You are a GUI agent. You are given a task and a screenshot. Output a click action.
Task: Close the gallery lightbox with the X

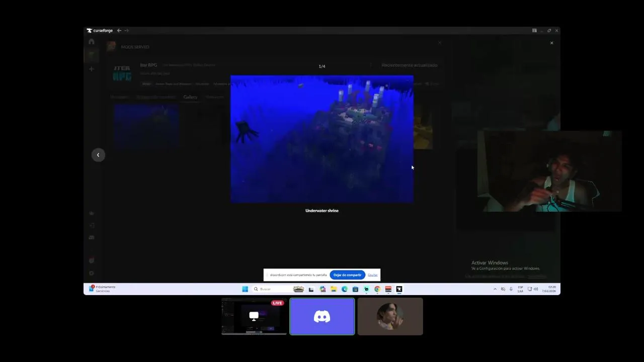point(551,43)
